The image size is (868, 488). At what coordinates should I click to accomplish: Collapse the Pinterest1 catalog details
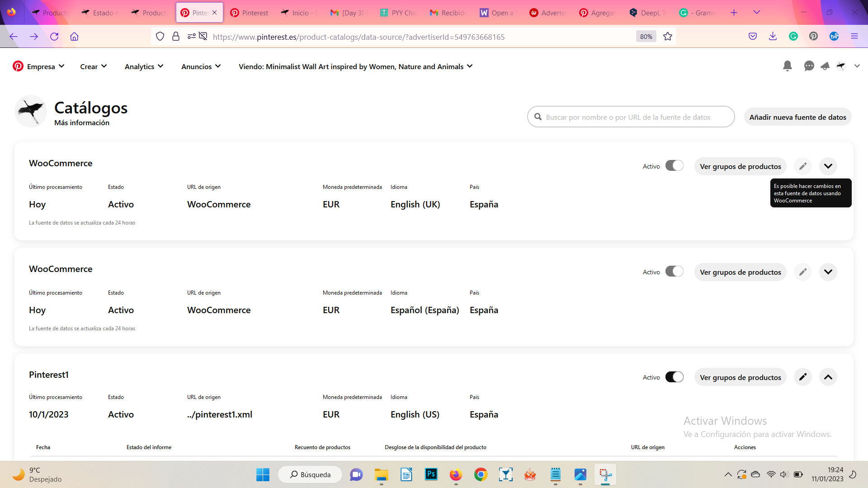click(828, 377)
